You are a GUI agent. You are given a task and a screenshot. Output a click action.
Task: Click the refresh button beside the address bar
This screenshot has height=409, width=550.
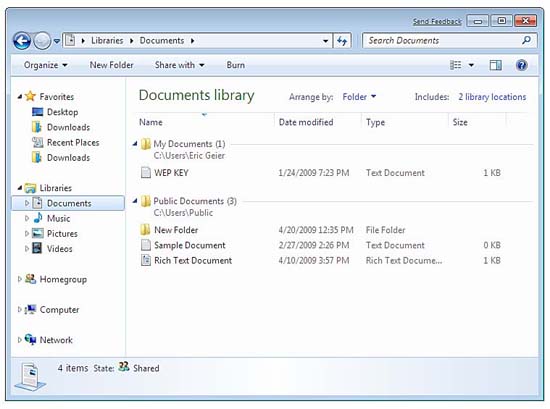point(342,41)
